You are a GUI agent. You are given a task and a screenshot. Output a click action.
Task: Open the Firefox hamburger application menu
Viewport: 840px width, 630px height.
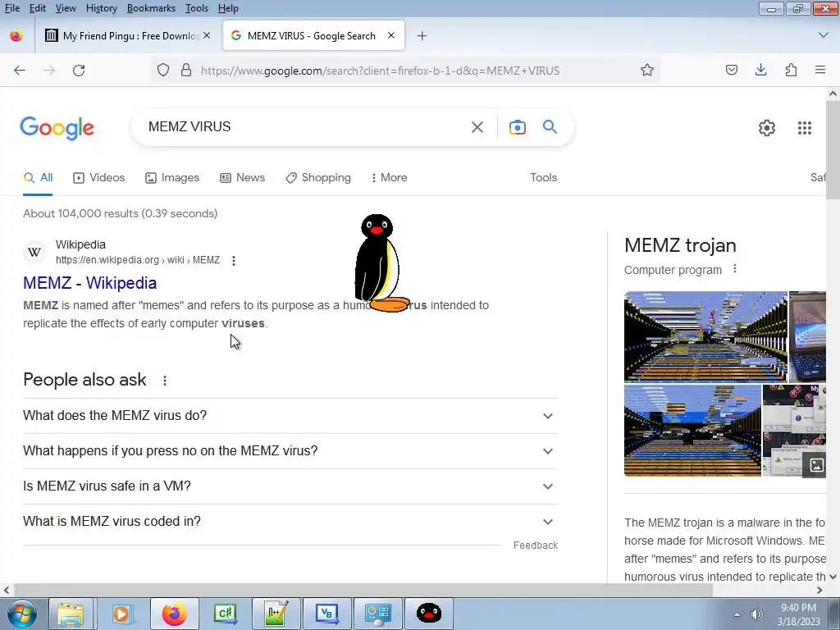[x=820, y=71]
